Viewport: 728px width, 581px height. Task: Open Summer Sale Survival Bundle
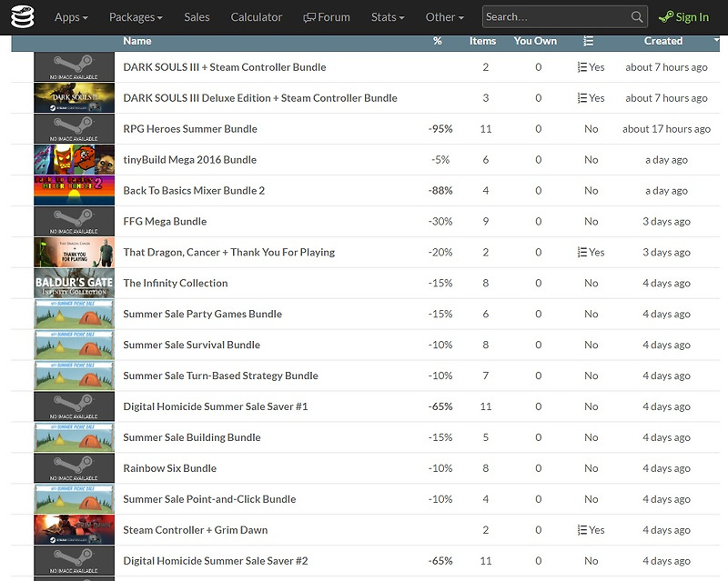(x=191, y=345)
